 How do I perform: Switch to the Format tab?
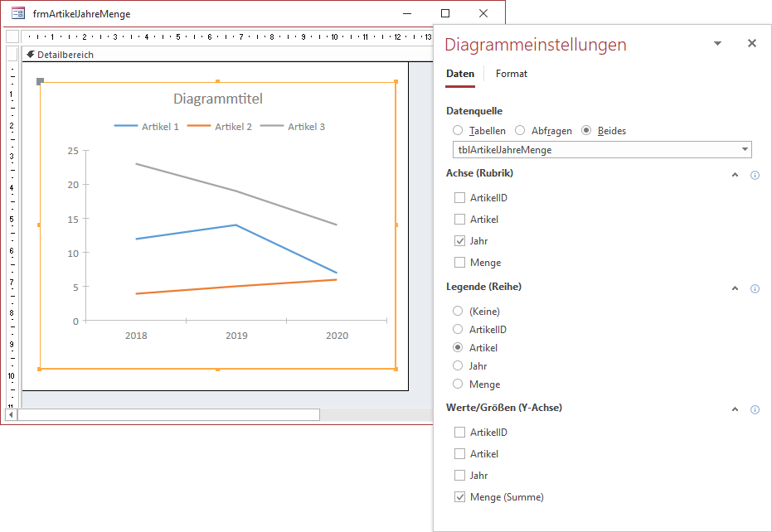click(x=511, y=74)
